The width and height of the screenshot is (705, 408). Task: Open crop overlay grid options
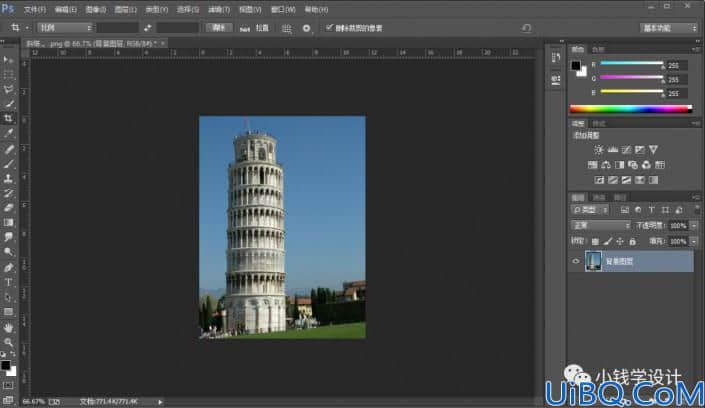point(286,28)
